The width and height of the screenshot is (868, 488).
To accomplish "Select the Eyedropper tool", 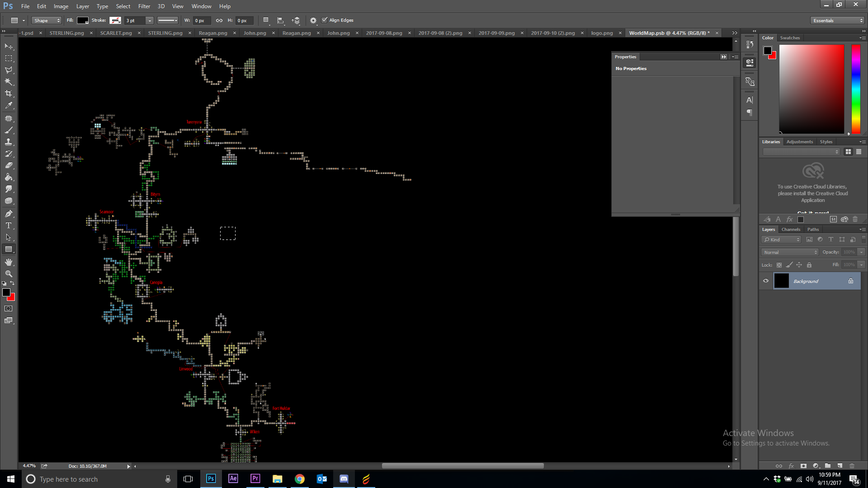I will pyautogui.click(x=9, y=105).
